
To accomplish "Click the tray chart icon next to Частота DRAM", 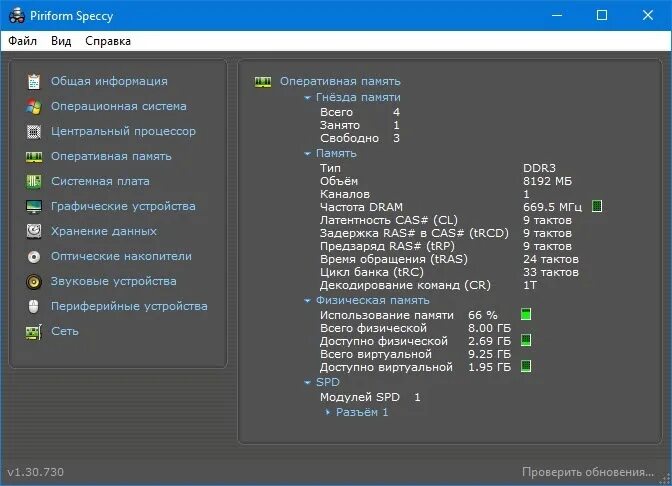I will click(597, 207).
